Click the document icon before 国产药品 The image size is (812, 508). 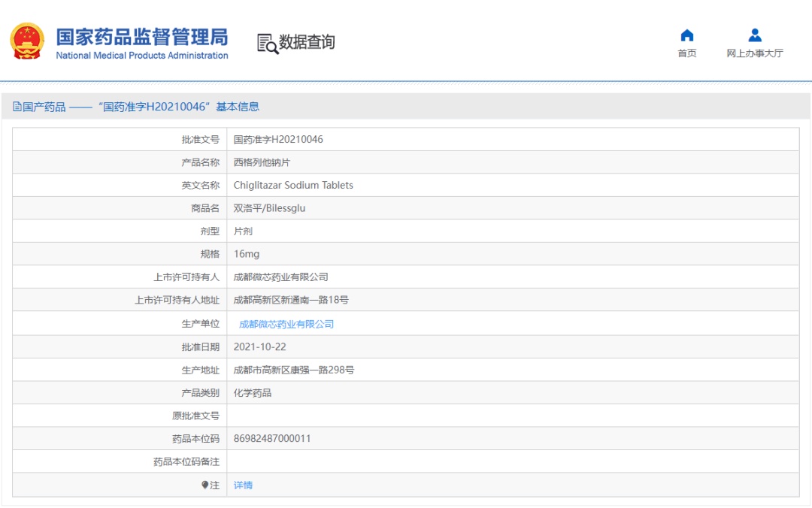(17, 107)
